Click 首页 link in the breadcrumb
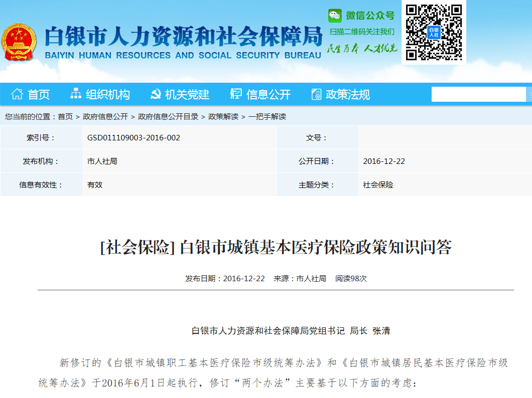The image size is (532, 398). [x=65, y=116]
